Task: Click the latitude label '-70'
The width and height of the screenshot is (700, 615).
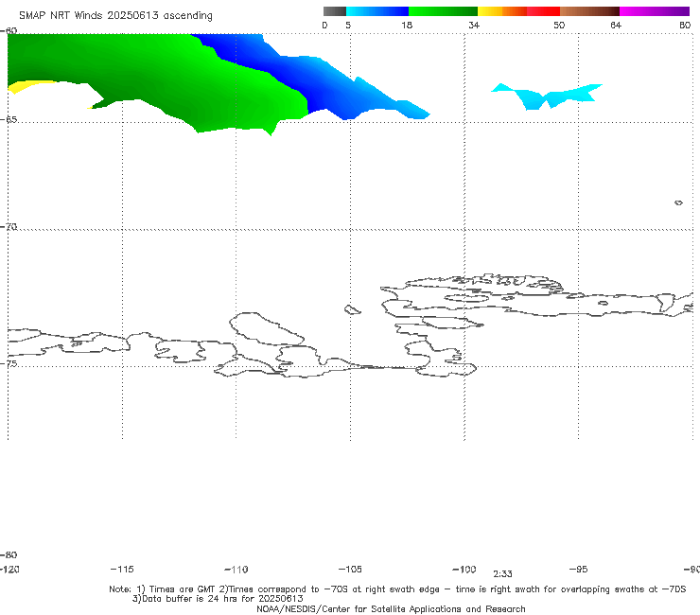Action: tap(9, 226)
